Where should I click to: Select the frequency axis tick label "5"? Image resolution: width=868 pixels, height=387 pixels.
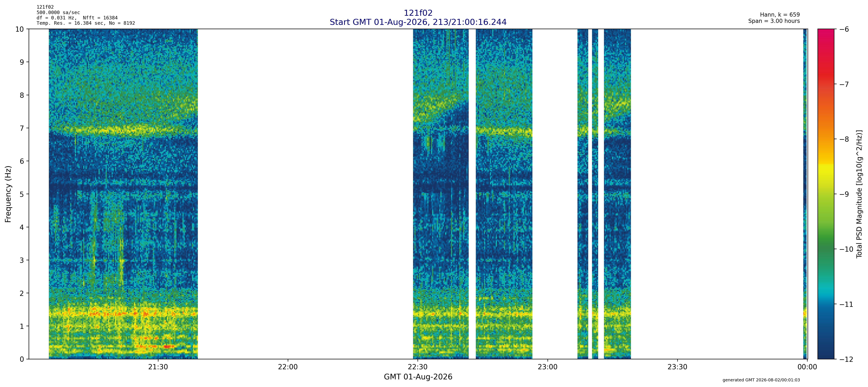[22, 194]
